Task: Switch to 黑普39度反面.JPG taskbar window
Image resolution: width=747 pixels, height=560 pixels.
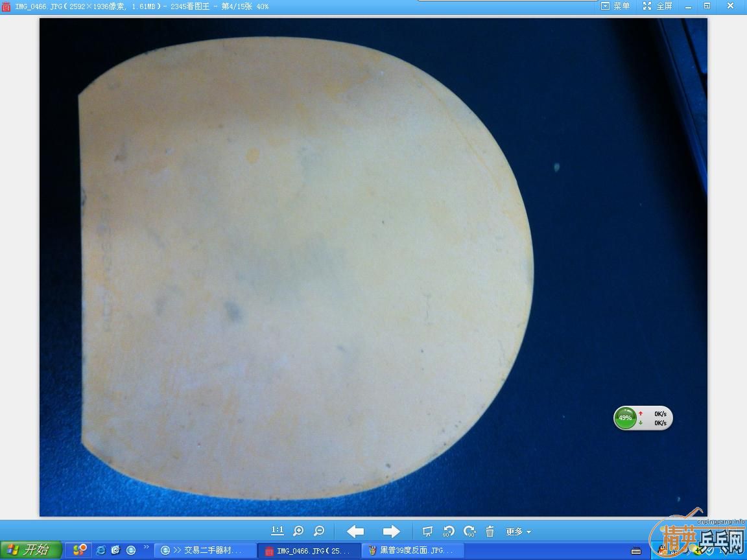Action: 412,550
